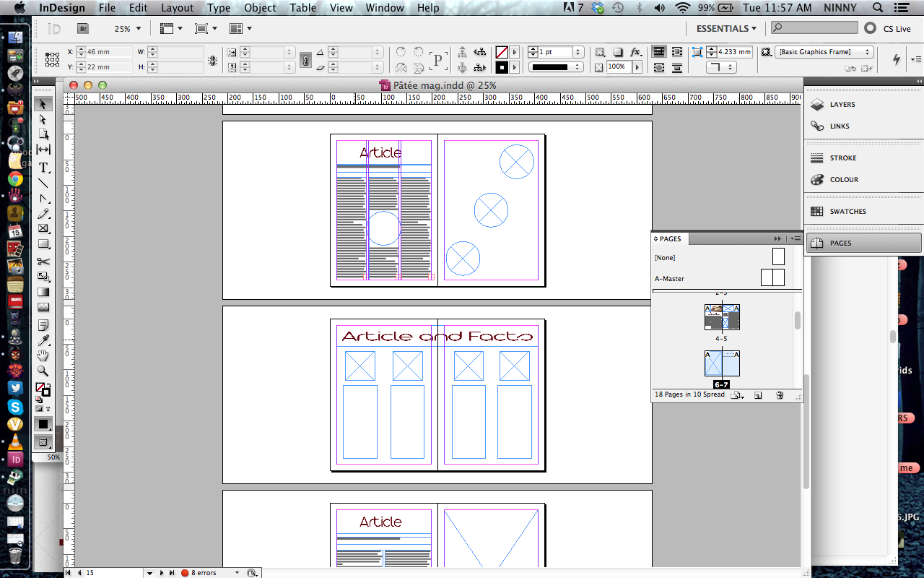Open the Type menu
The height and width of the screenshot is (578, 924).
[219, 8]
